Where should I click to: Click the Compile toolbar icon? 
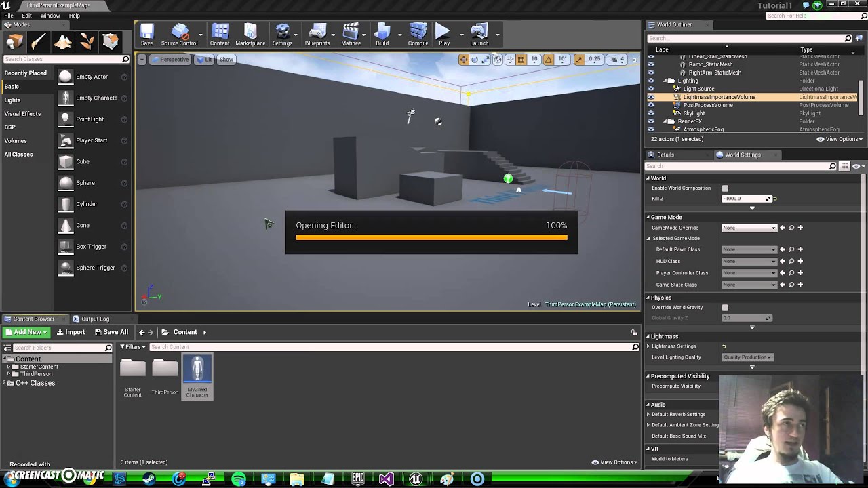tap(418, 35)
